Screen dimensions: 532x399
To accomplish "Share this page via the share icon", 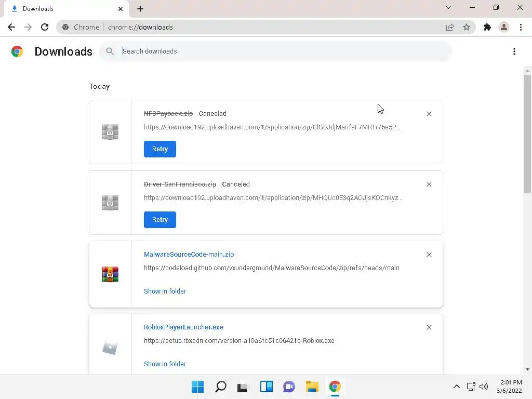I will [x=450, y=27].
